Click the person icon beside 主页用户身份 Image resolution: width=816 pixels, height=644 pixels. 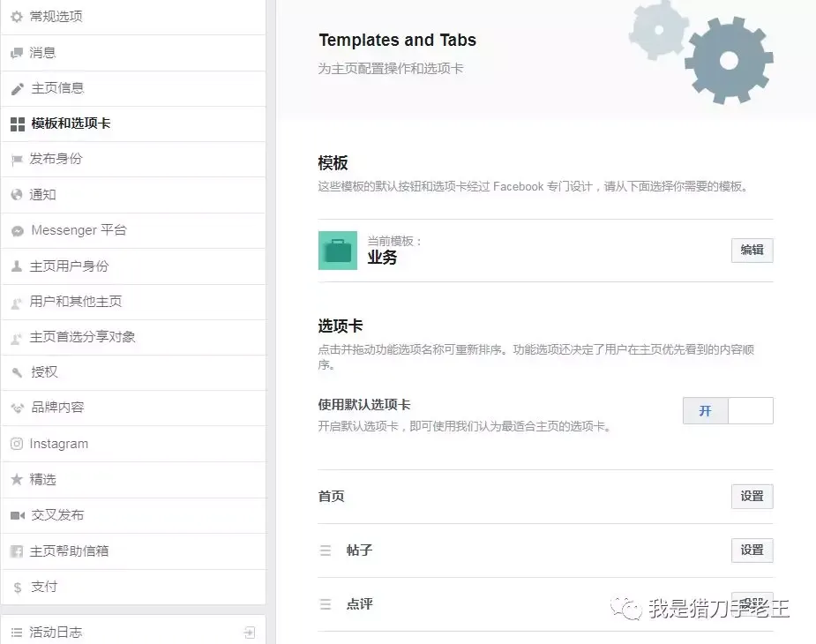pos(17,266)
